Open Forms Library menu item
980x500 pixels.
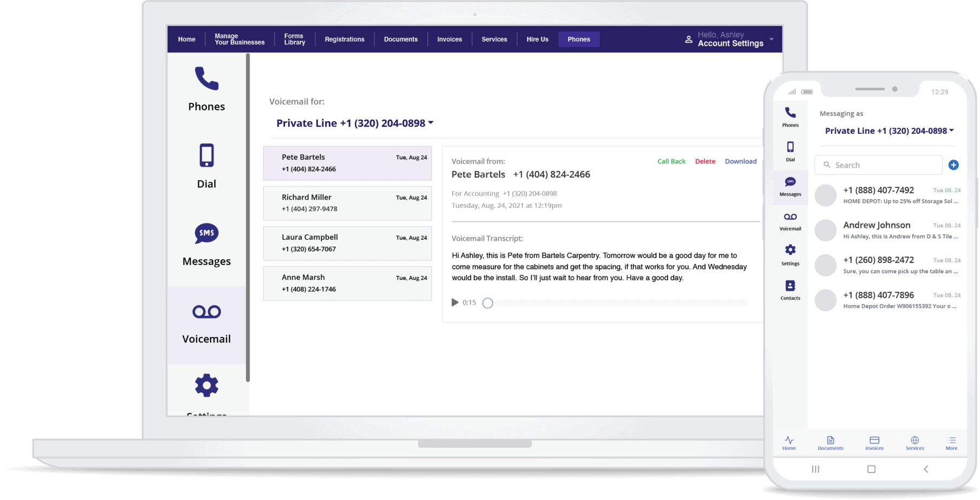[x=295, y=39]
